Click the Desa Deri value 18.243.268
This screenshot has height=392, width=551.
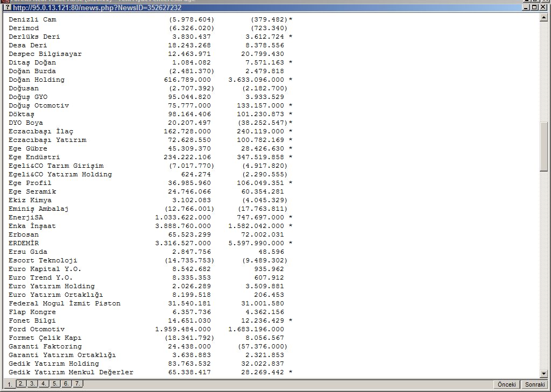189,45
